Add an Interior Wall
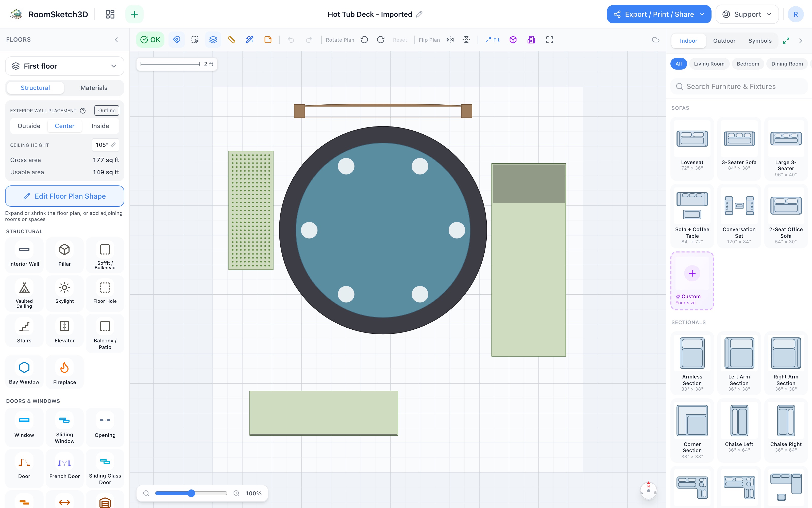The width and height of the screenshot is (812, 508). [x=24, y=255]
